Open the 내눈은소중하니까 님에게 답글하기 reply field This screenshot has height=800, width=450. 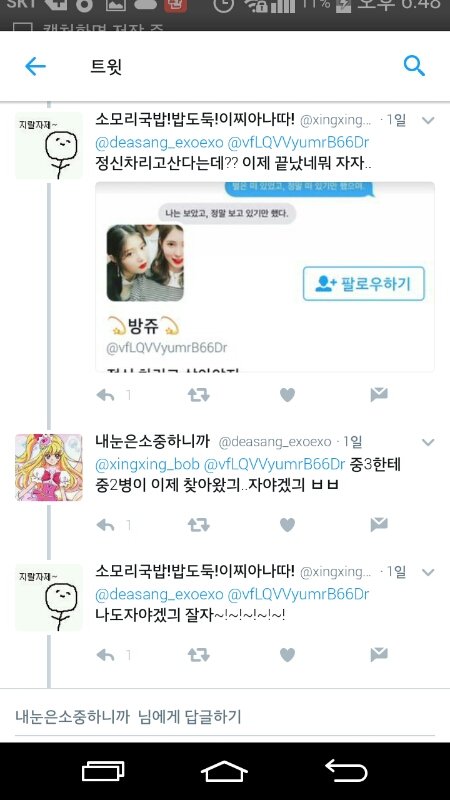tap(224, 717)
